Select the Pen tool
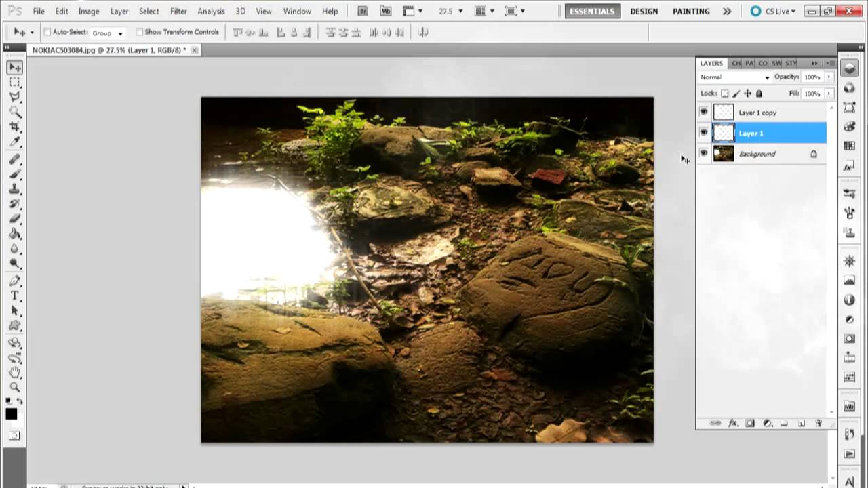Image resolution: width=868 pixels, height=488 pixels. 15,281
